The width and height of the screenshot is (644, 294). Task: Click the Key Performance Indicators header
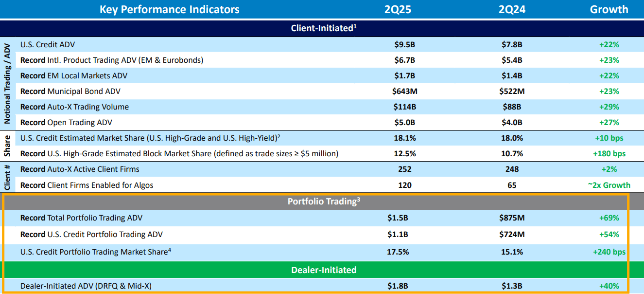coord(169,9)
